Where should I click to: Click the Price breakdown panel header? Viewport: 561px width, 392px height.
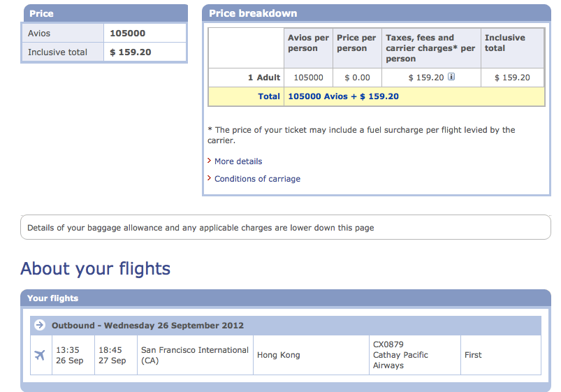point(377,13)
